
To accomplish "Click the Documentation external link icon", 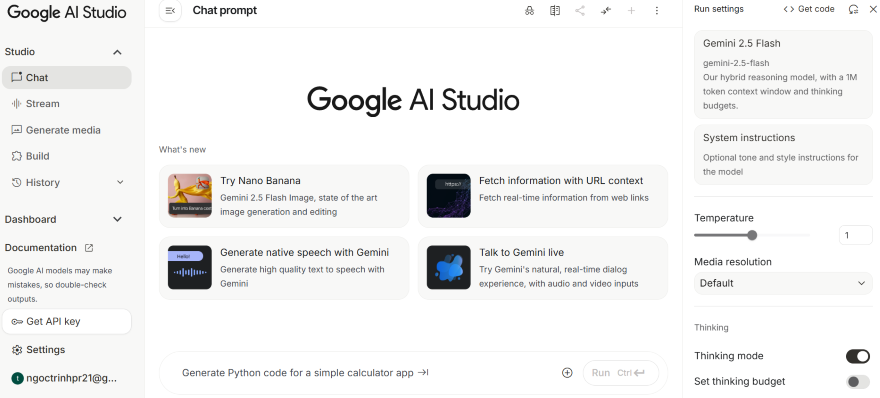I will coord(89,248).
